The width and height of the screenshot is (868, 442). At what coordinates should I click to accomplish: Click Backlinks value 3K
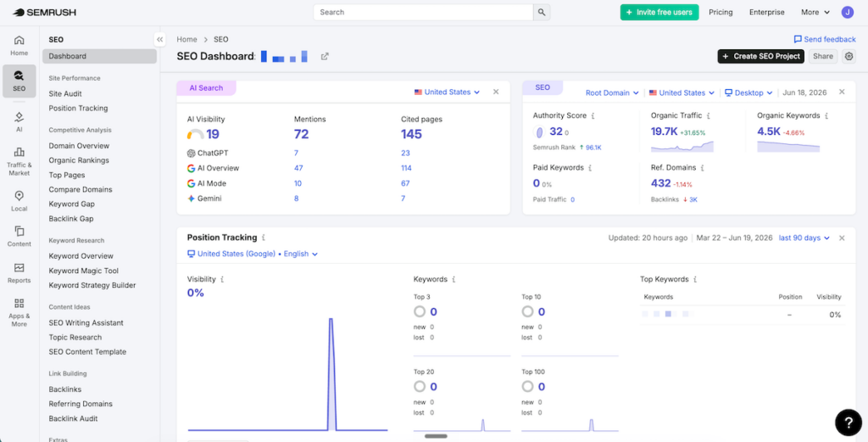(693, 199)
